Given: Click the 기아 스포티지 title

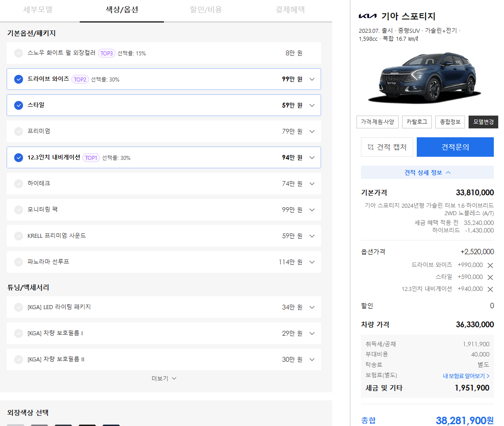Looking at the screenshot, I should pos(408,16).
